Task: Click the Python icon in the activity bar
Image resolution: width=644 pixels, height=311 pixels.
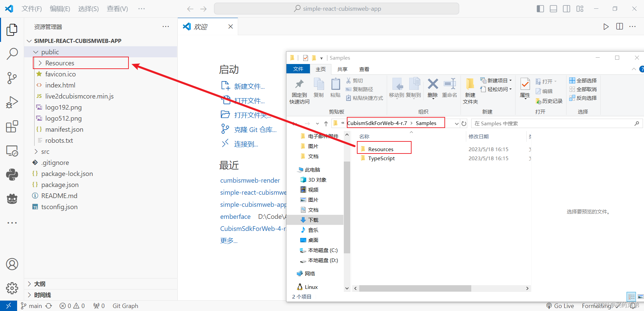Action: 12,174
